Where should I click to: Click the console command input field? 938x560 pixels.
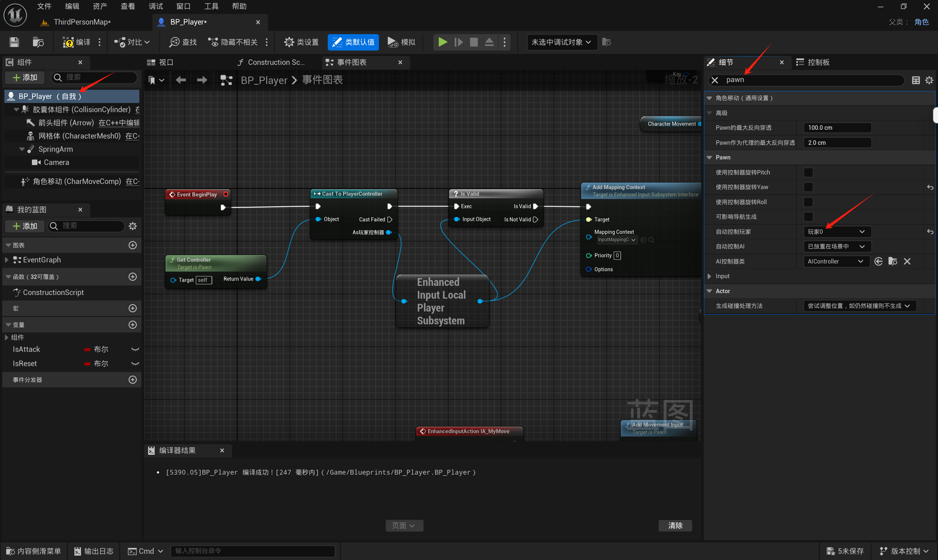253,551
